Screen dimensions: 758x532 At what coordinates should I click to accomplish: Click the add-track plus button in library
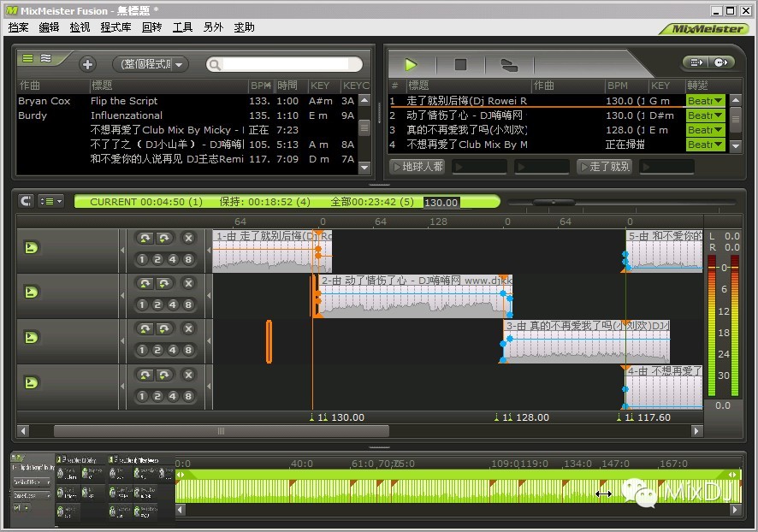87,64
